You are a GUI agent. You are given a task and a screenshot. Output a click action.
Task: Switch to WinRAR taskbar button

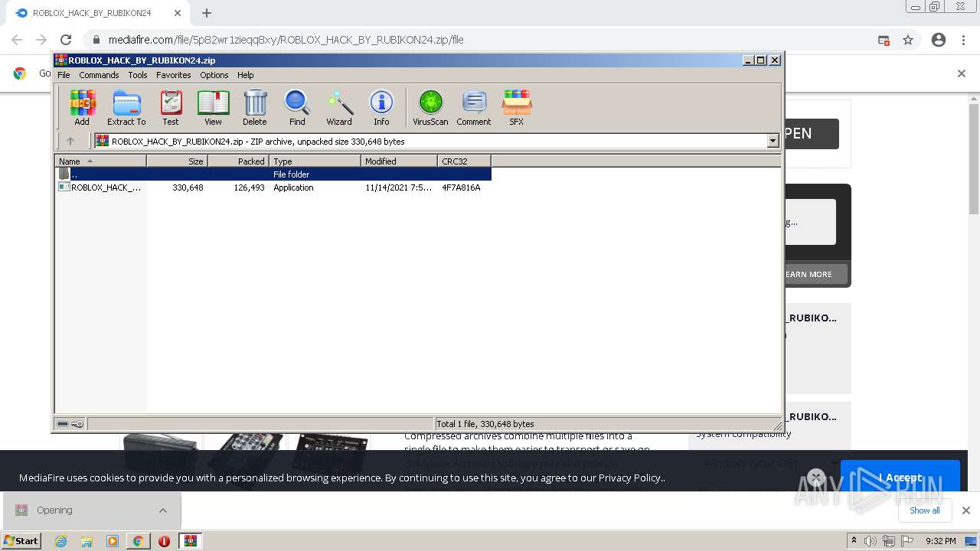pyautogui.click(x=191, y=541)
